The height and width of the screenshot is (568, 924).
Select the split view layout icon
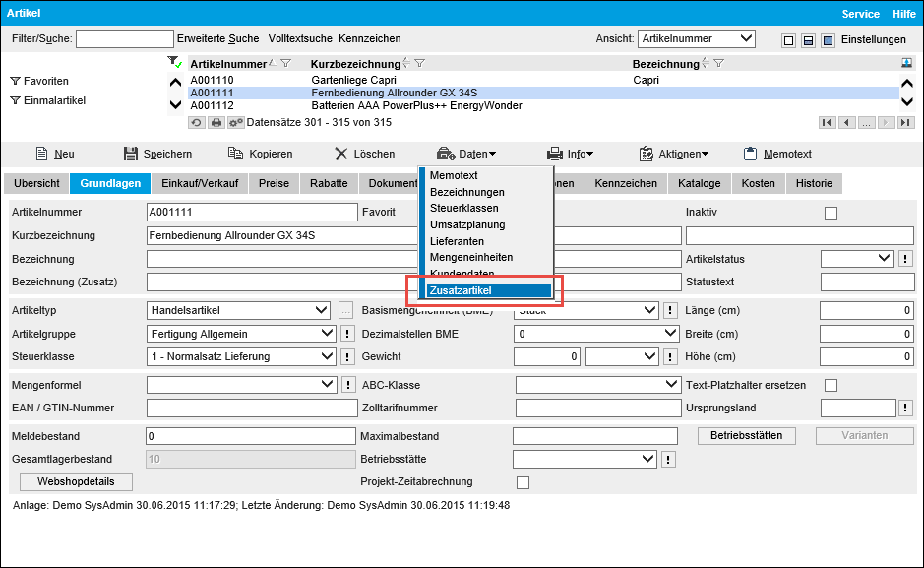809,40
